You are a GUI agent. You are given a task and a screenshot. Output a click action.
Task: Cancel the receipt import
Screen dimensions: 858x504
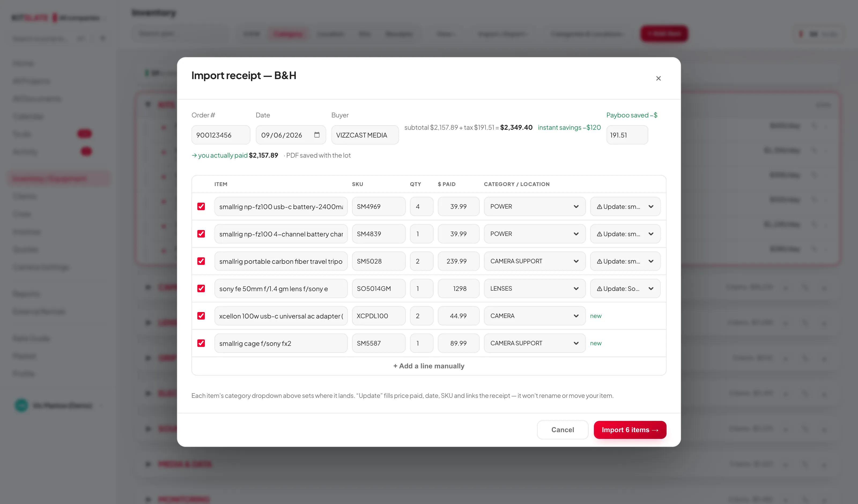click(563, 430)
